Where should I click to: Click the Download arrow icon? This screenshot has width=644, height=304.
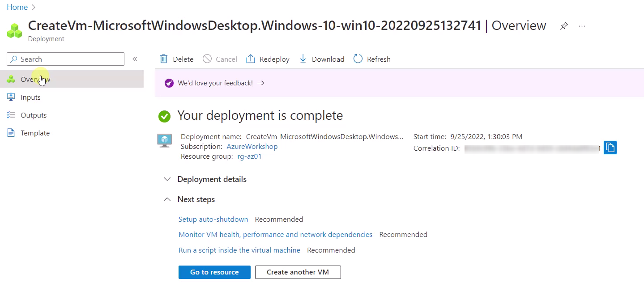tap(303, 59)
